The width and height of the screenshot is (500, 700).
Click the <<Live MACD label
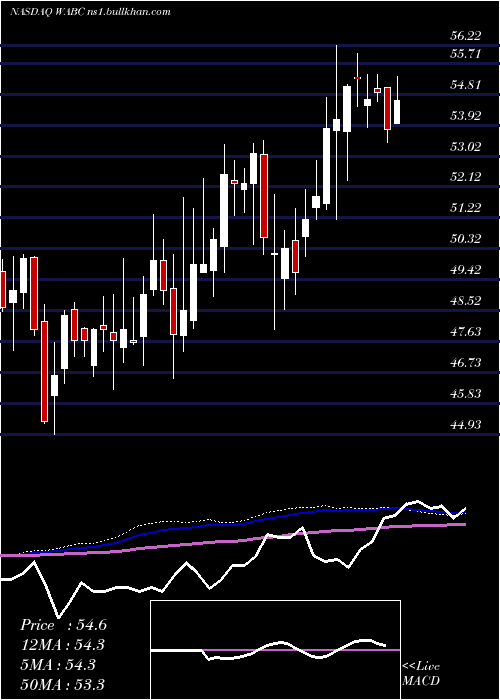(x=421, y=673)
